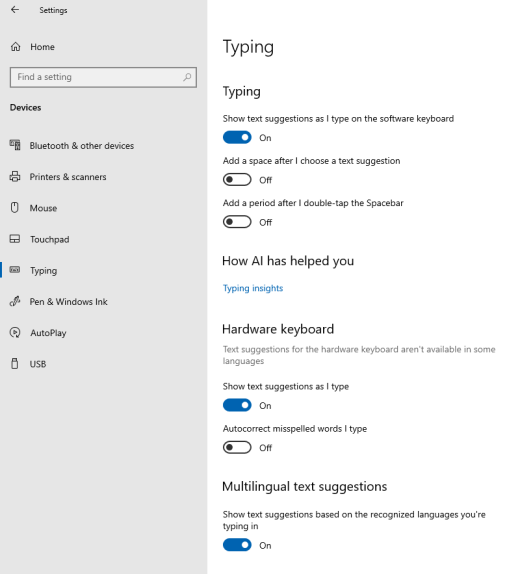Select the Touchpad icon
This screenshot has width=520, height=574.
tap(15, 239)
